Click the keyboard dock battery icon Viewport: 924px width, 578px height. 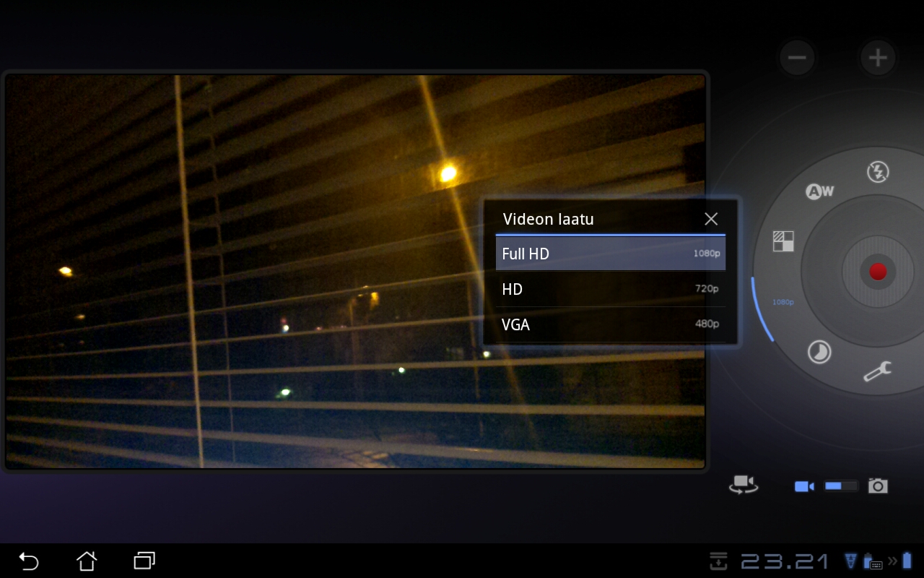click(872, 561)
